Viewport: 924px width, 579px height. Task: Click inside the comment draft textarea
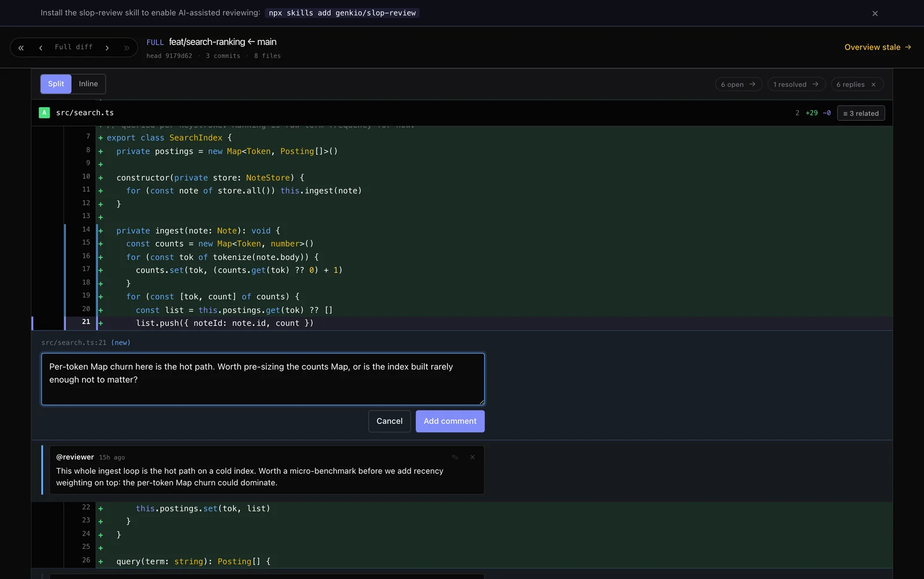[263, 379]
